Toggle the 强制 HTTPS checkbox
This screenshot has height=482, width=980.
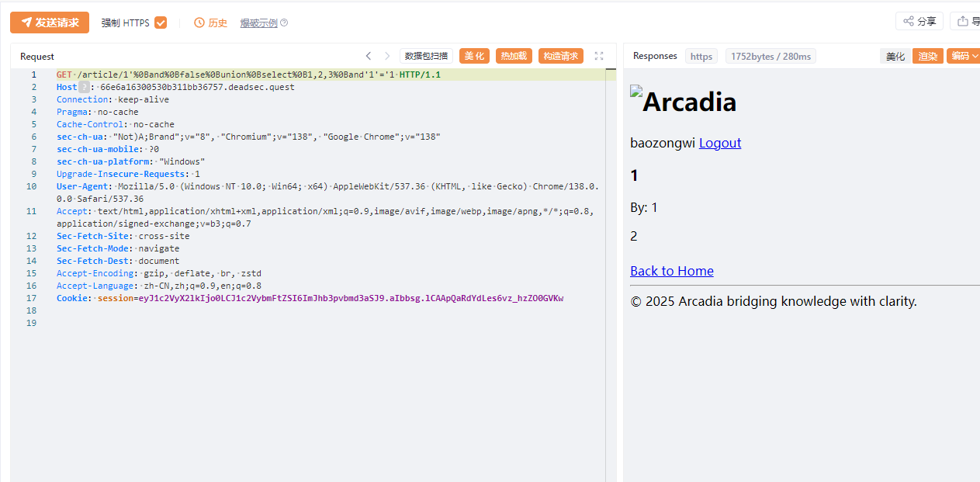point(161,23)
